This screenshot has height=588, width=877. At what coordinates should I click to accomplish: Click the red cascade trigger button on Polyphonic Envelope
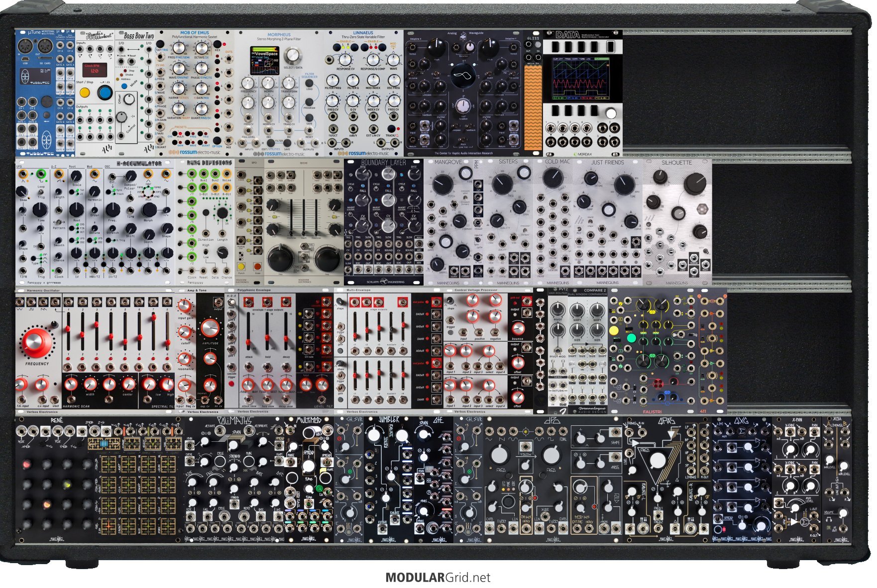[x=231, y=383]
